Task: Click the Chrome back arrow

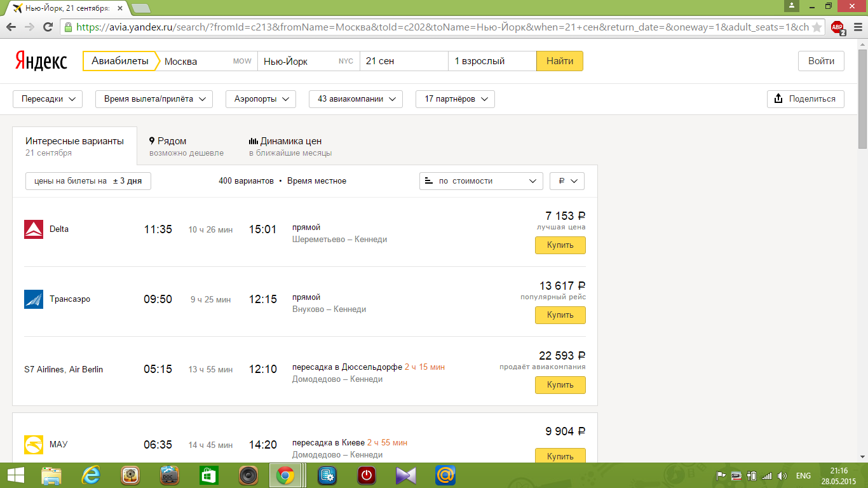Action: (x=11, y=27)
